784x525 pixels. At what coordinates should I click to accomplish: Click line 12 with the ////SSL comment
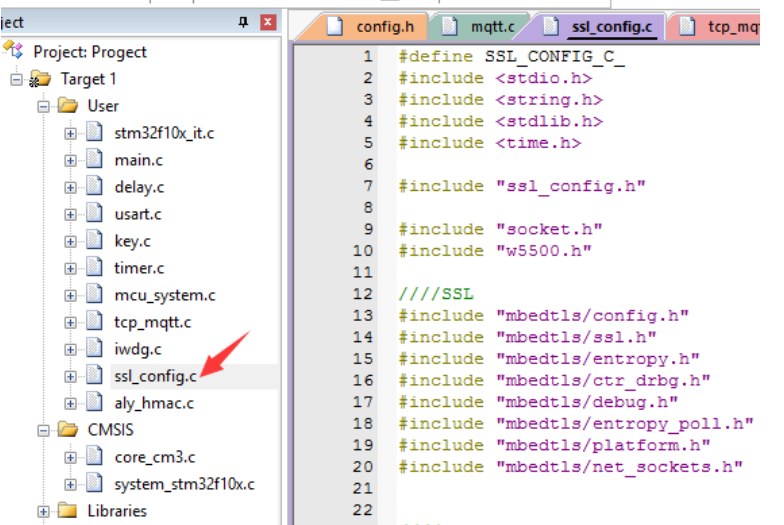click(x=436, y=294)
